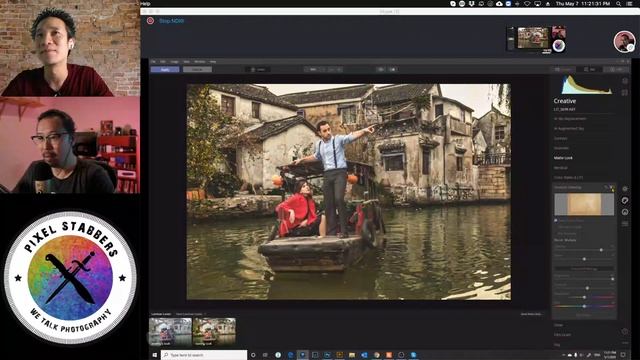Image resolution: width=640 pixels, height=360 pixels.
Task: Open the File menu in Luminar
Action: pos(153,62)
